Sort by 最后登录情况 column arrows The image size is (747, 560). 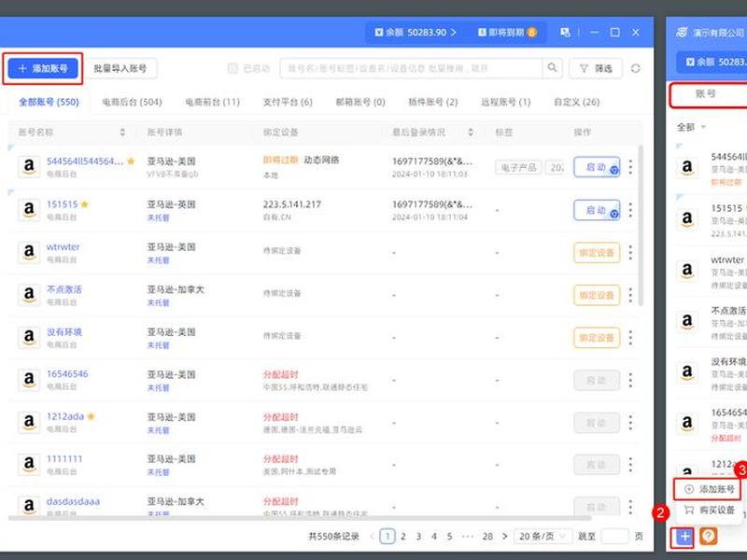(471, 133)
